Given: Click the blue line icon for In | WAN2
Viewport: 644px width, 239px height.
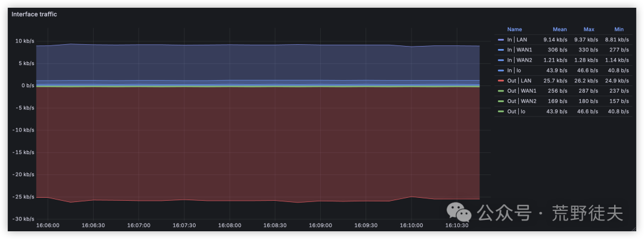Looking at the screenshot, I should pyautogui.click(x=501, y=60).
